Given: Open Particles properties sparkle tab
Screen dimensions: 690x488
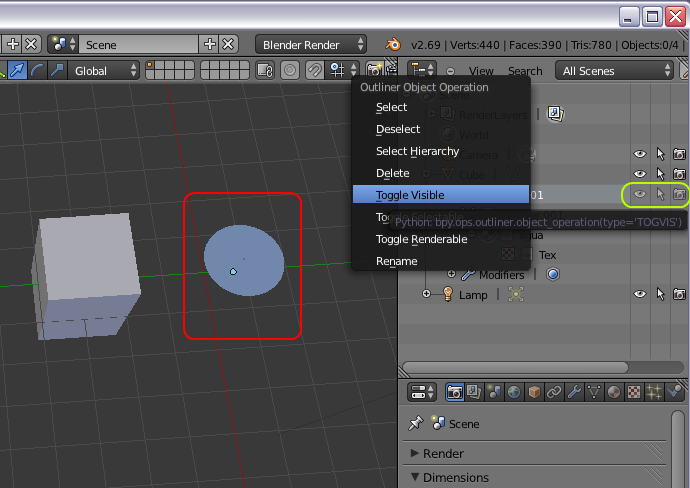Looking at the screenshot, I should pos(653,392).
